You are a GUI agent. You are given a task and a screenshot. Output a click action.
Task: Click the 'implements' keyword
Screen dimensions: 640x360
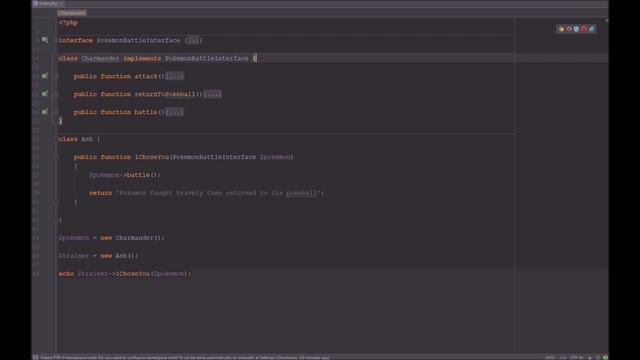point(142,58)
